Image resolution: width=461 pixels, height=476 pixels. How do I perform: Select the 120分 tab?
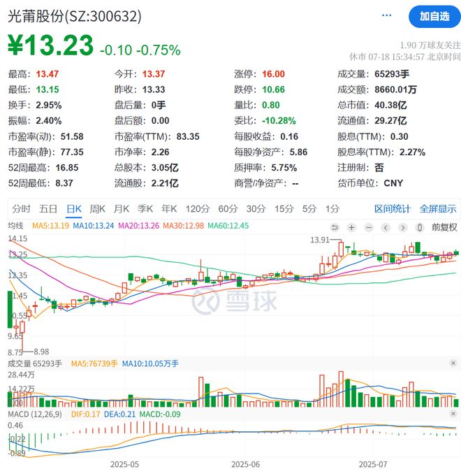pyautogui.click(x=198, y=209)
